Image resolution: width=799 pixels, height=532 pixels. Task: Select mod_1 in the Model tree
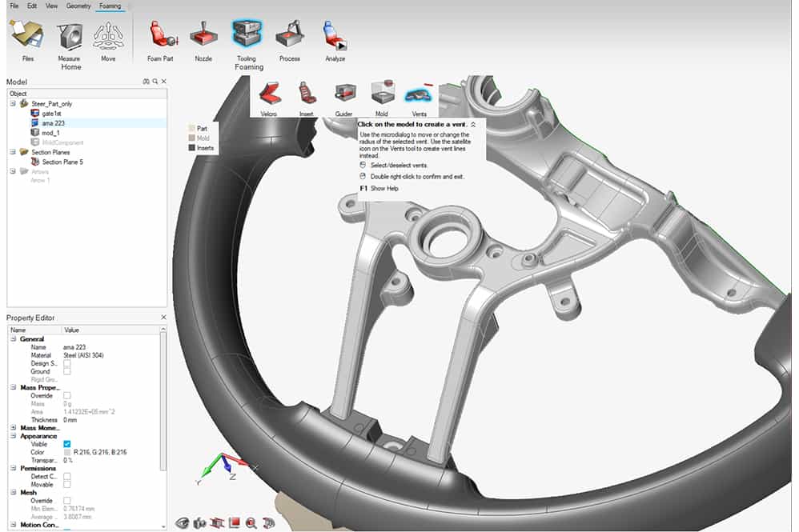51,133
